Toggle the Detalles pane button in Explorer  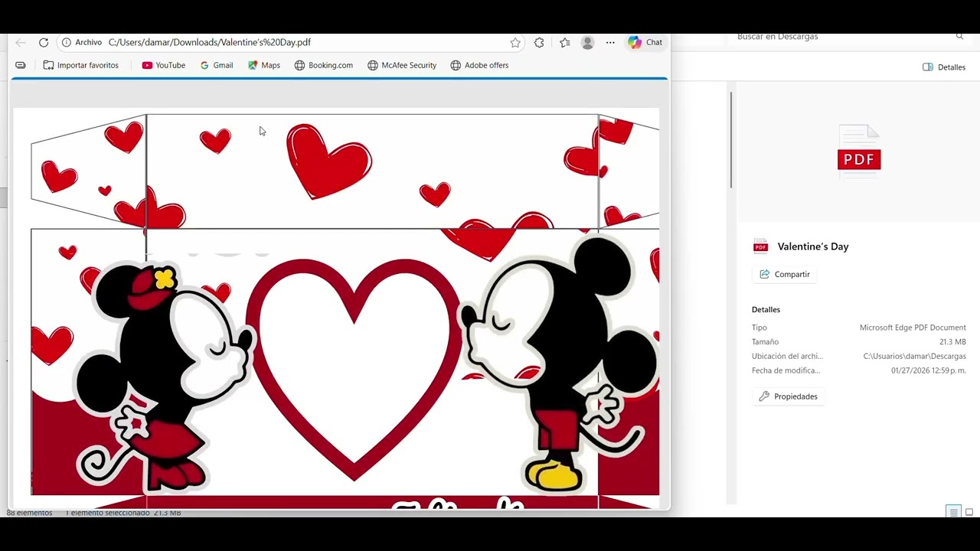click(944, 67)
